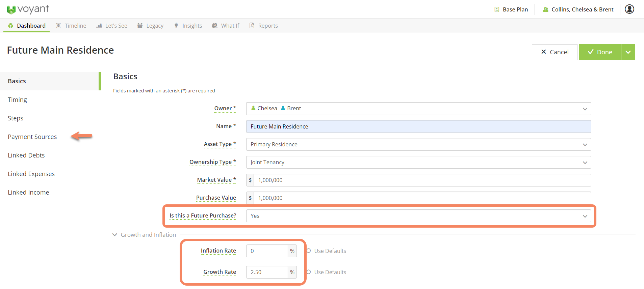
Task: Open the Is this a Future Purchase dropdown
Action: 418,216
